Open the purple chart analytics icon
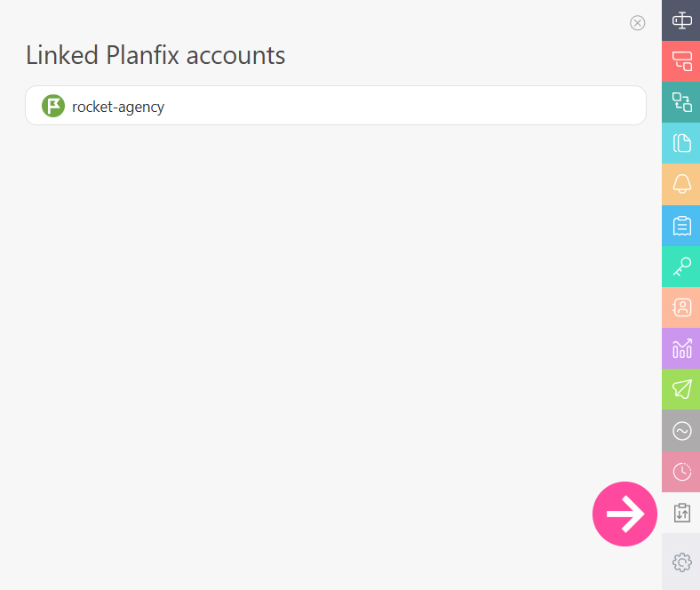 point(681,348)
